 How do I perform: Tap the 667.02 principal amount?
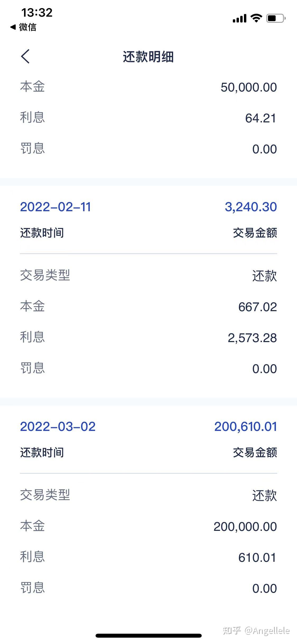point(257,307)
